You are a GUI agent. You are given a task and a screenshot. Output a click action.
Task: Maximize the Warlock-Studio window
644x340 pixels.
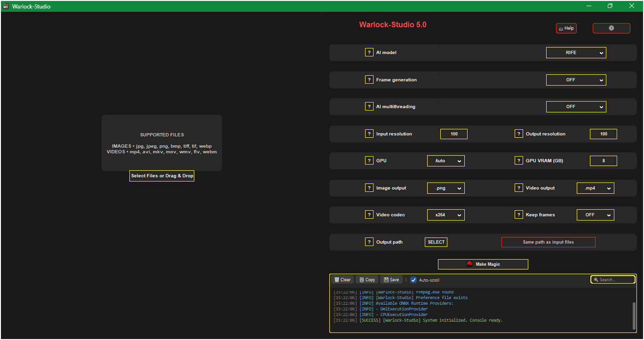pyautogui.click(x=610, y=6)
